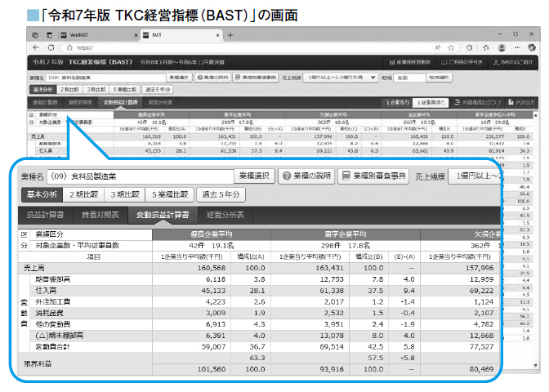Open the workspaces icon in the browser tab strip

(35, 35)
